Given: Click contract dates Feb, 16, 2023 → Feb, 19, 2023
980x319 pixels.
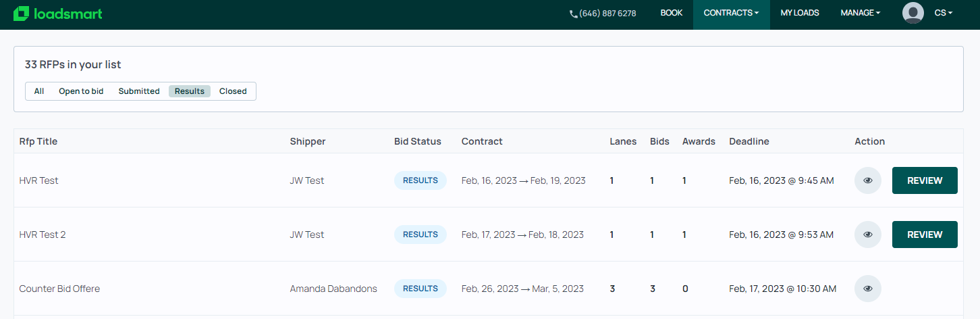Looking at the screenshot, I should coord(524,180).
